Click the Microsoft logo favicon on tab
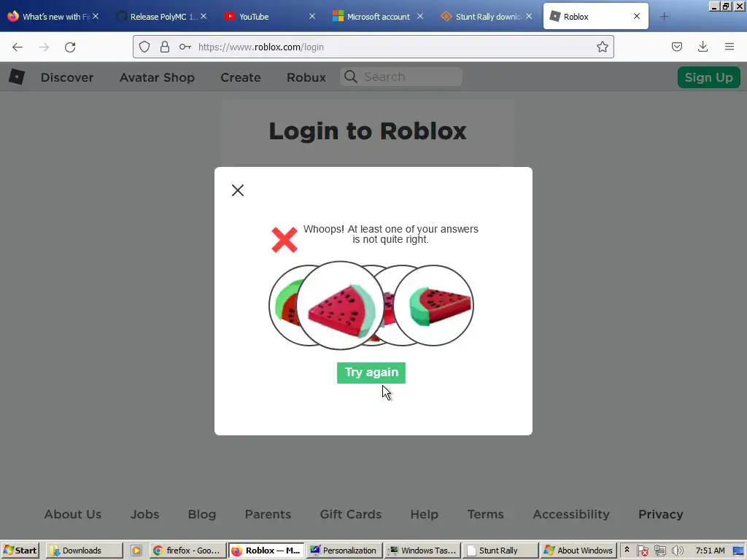The image size is (747, 560). 338,16
